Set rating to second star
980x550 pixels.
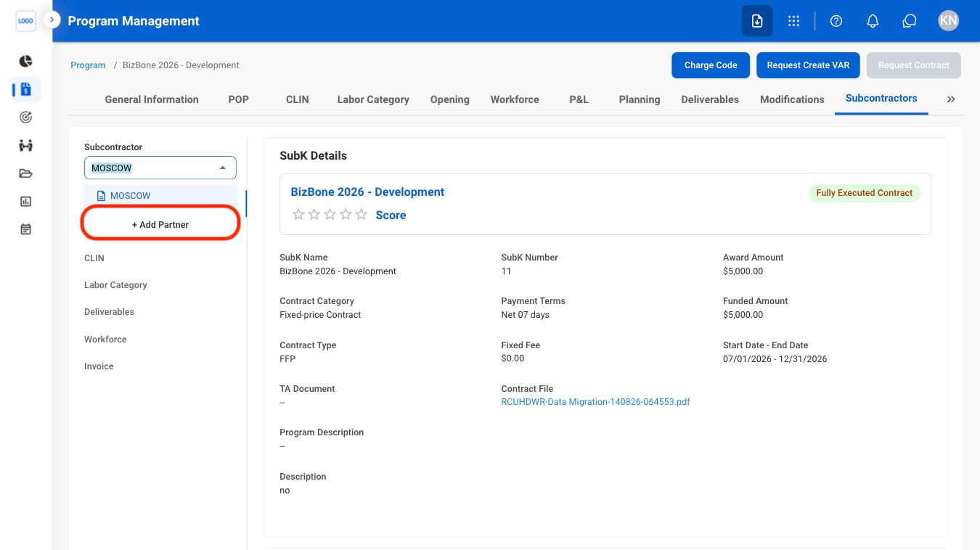pos(314,215)
